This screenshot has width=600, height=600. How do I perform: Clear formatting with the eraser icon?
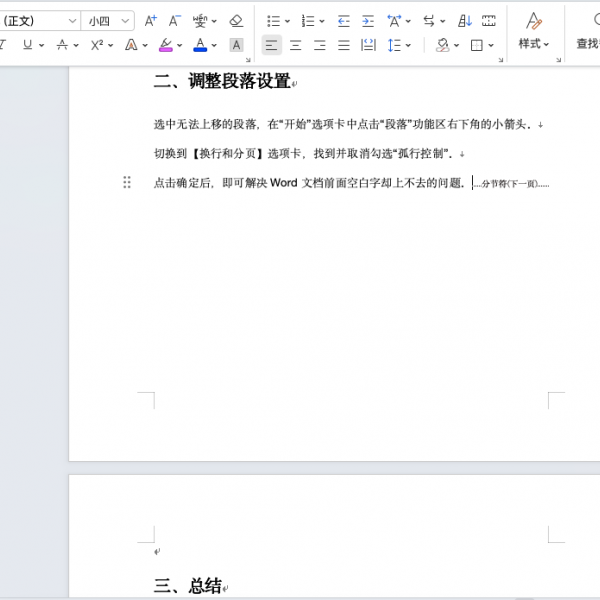point(236,20)
